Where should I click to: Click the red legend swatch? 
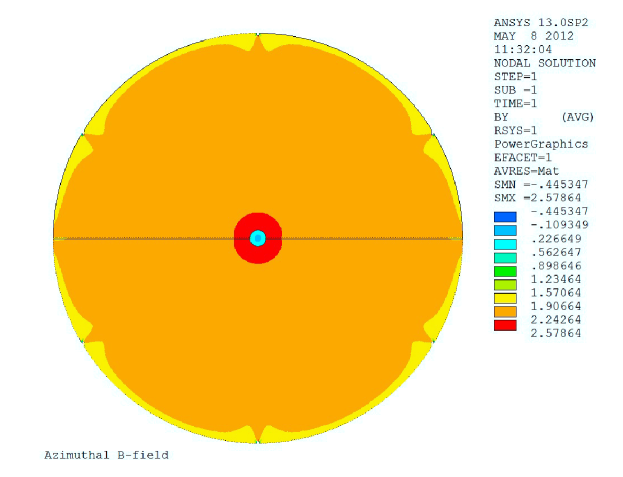point(505,326)
